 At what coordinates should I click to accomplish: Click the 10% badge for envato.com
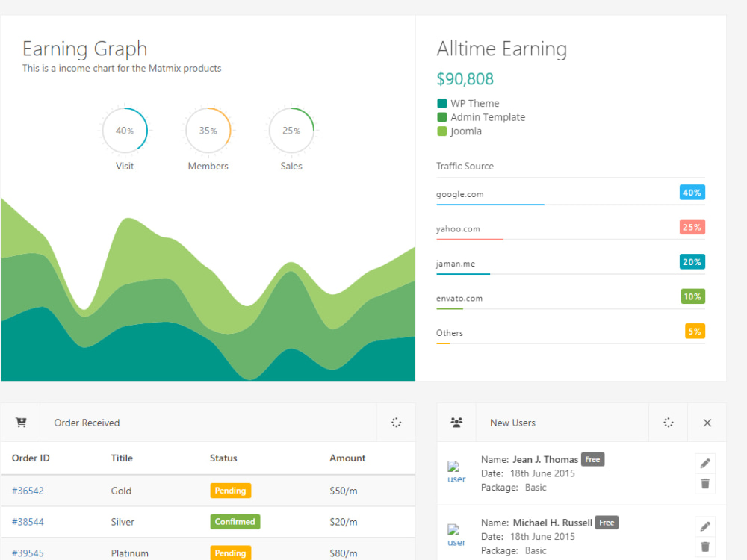click(692, 296)
